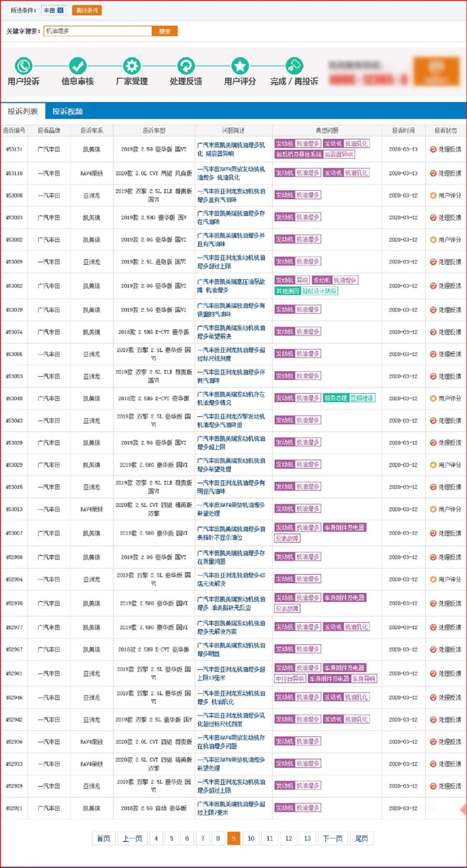This screenshot has width=467, height=868.
Task: Open complaint 广汽丰田凯美瑞机油增多乳化 减震器异响
Action: [231, 150]
